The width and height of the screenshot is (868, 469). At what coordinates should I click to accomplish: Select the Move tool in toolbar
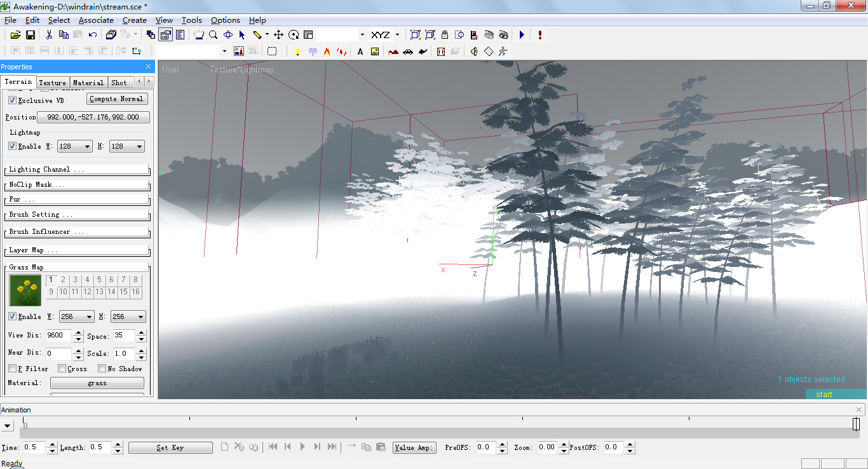278,34
